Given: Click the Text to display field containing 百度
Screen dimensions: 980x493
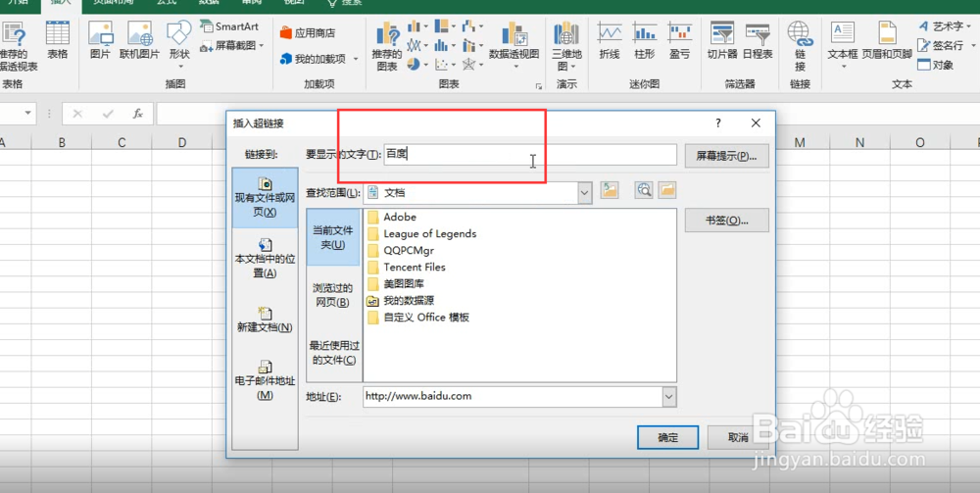Looking at the screenshot, I should click(530, 154).
